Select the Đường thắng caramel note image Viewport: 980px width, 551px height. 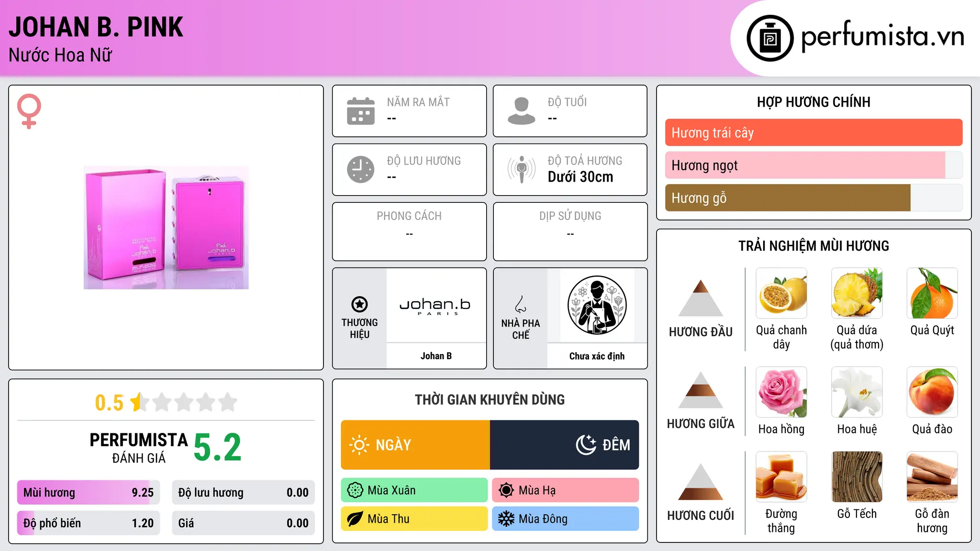(781, 477)
